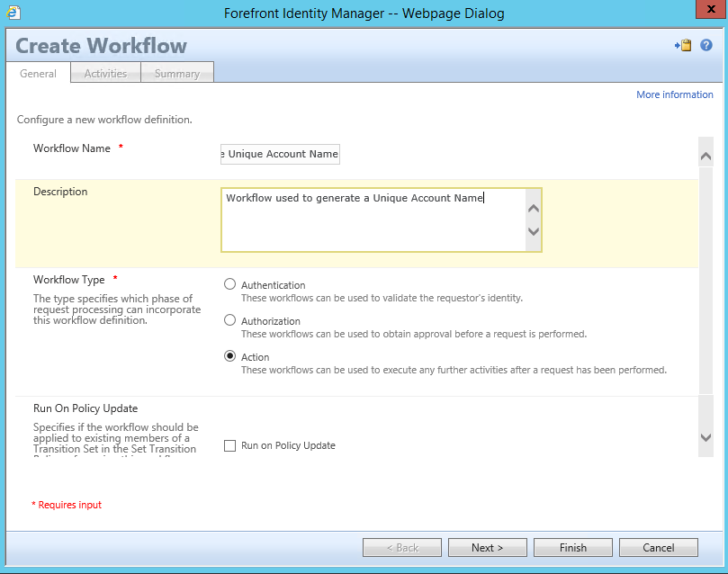Click the Finish button
728x574 pixels.
click(573, 548)
